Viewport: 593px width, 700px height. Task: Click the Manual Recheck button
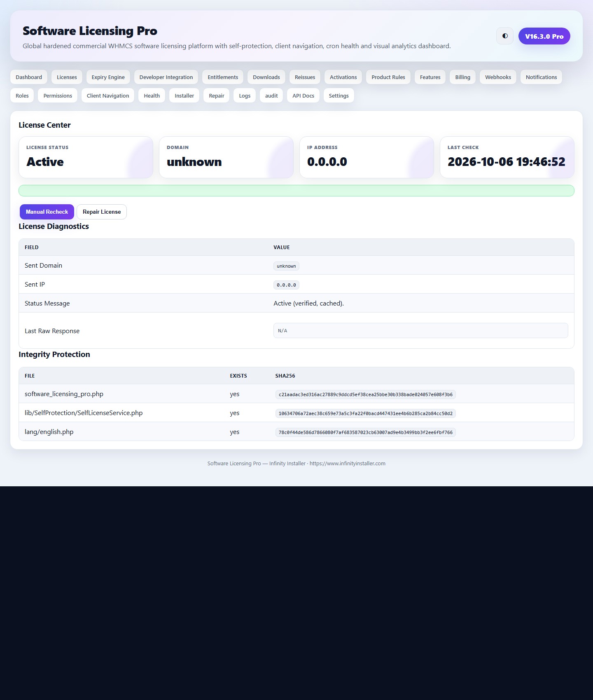point(47,212)
